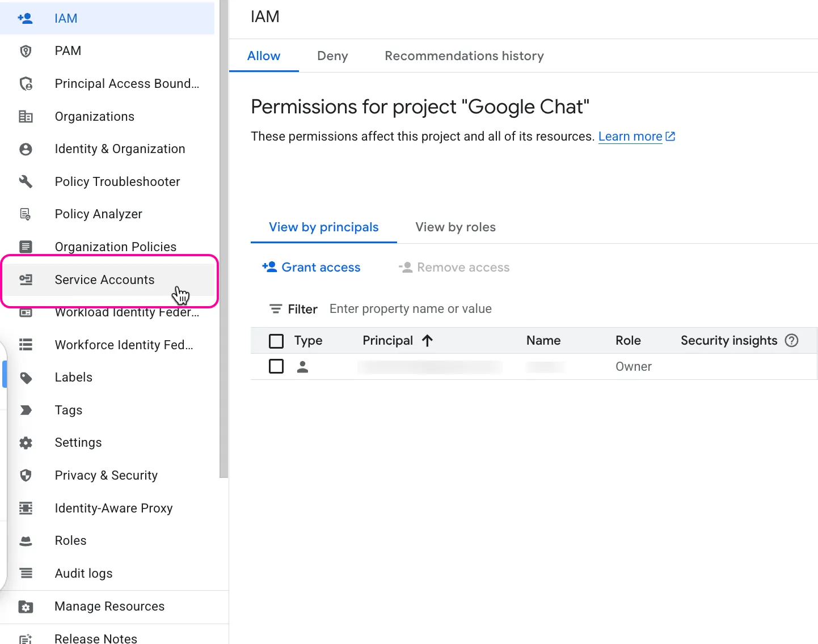Click the Workforce Identity Federation list icon
The height and width of the screenshot is (644, 818).
(26, 345)
